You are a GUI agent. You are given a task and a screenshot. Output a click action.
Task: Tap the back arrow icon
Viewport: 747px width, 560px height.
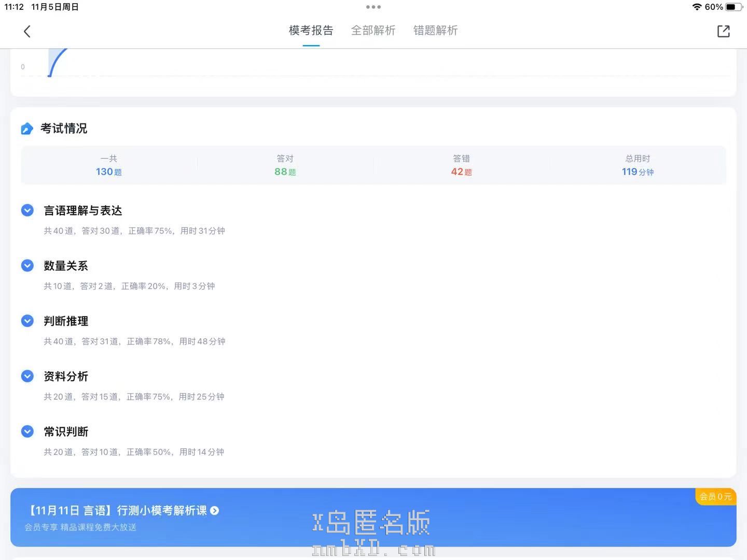[x=27, y=32]
